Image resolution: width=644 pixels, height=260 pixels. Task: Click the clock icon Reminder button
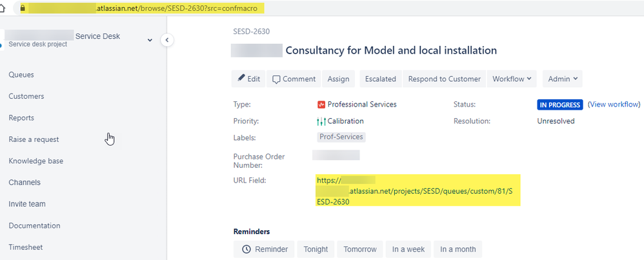click(x=264, y=249)
